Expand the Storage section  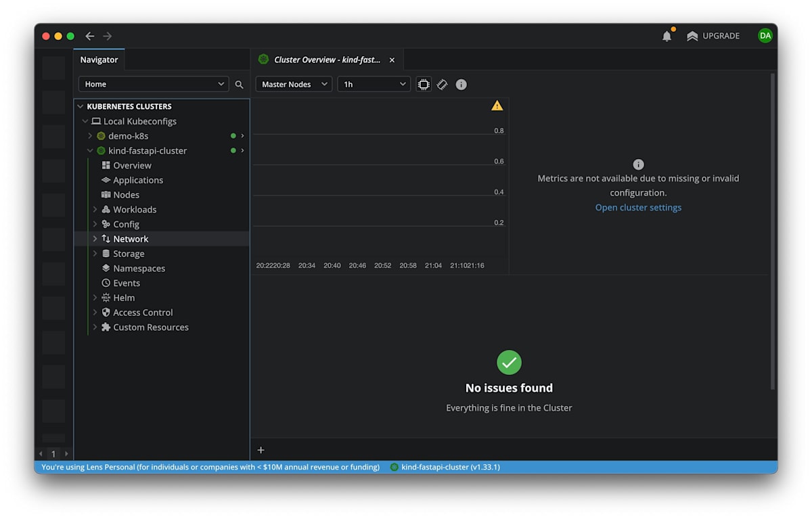coord(95,254)
